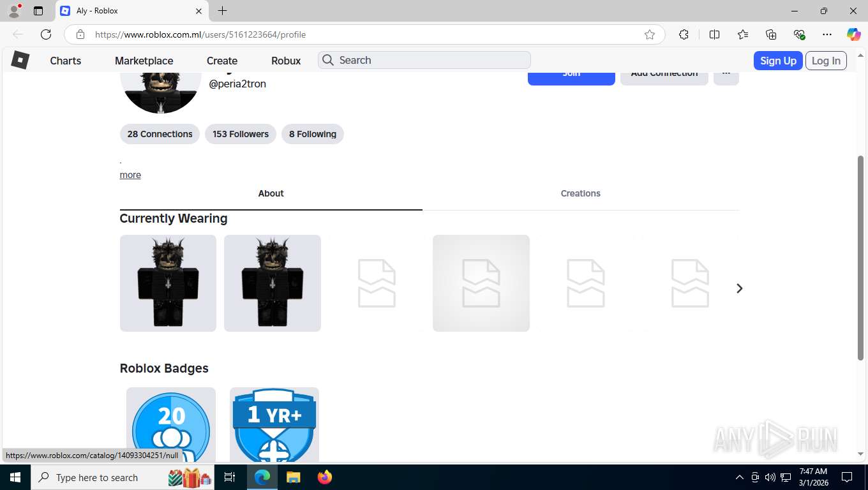Click the Roblox Search input field
The width and height of the screenshot is (868, 490).
pyautogui.click(x=424, y=60)
